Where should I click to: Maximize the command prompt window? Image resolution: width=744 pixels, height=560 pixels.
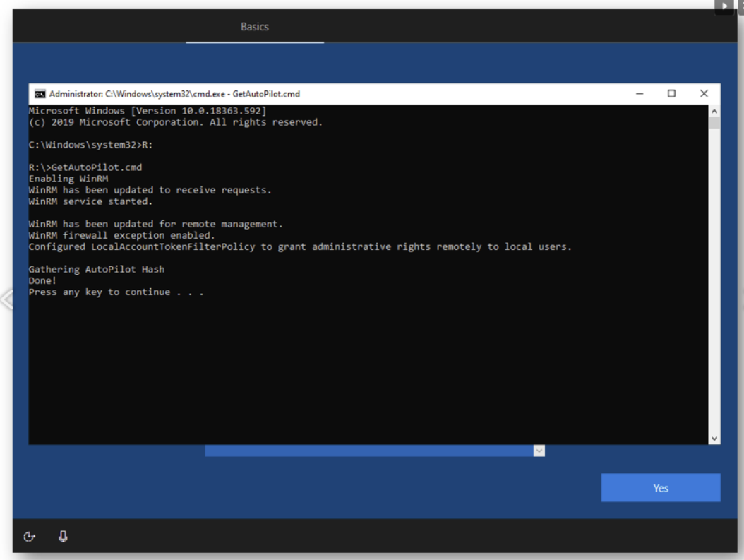[671, 94]
